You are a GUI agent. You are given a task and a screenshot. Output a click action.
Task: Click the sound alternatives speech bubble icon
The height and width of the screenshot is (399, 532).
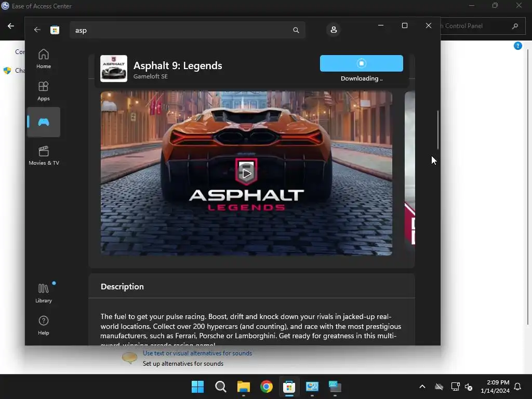click(129, 357)
